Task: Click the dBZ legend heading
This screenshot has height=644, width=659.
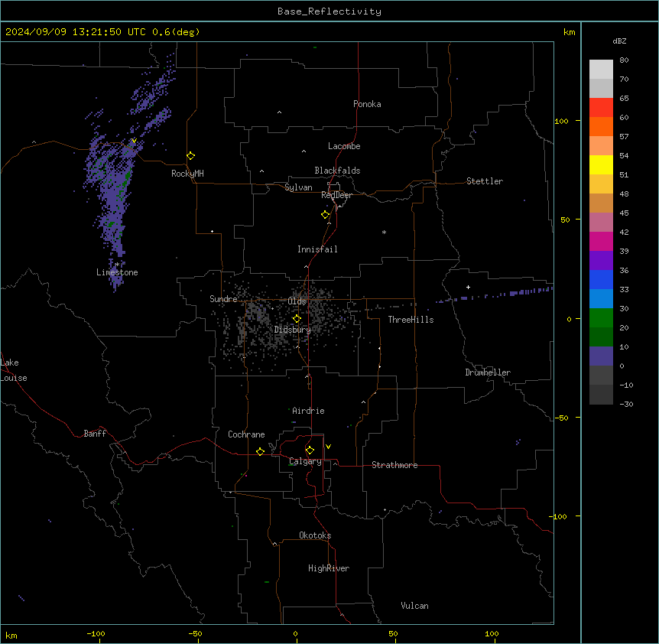Action: (619, 41)
